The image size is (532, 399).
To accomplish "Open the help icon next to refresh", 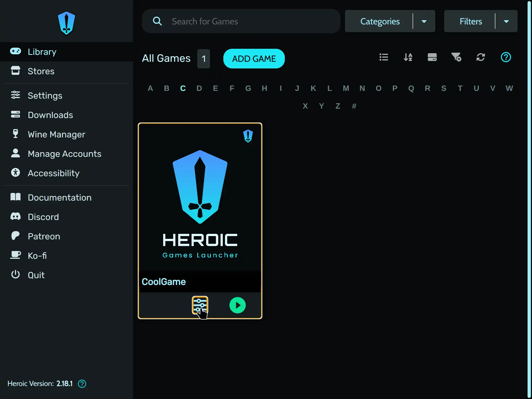I will pos(506,57).
